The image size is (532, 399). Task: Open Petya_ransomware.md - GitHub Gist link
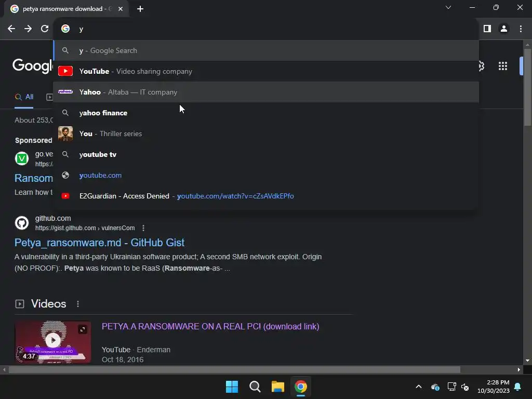(99, 243)
